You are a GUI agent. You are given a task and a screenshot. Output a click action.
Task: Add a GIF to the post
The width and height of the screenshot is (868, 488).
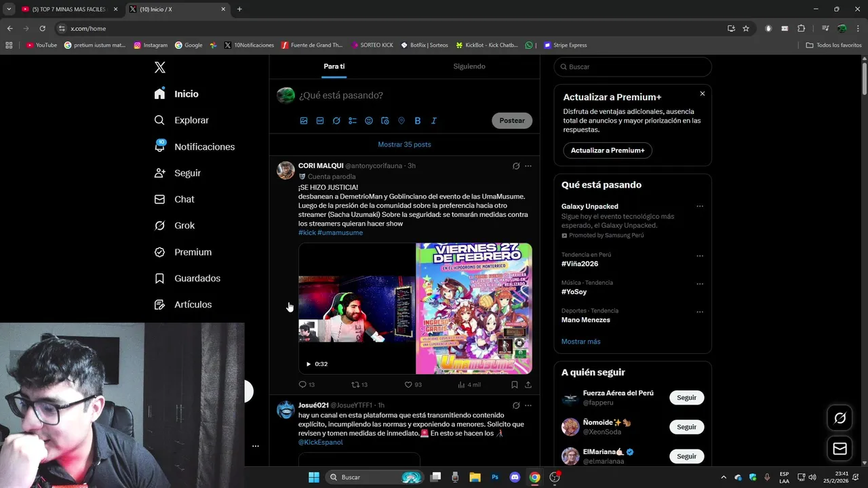320,121
